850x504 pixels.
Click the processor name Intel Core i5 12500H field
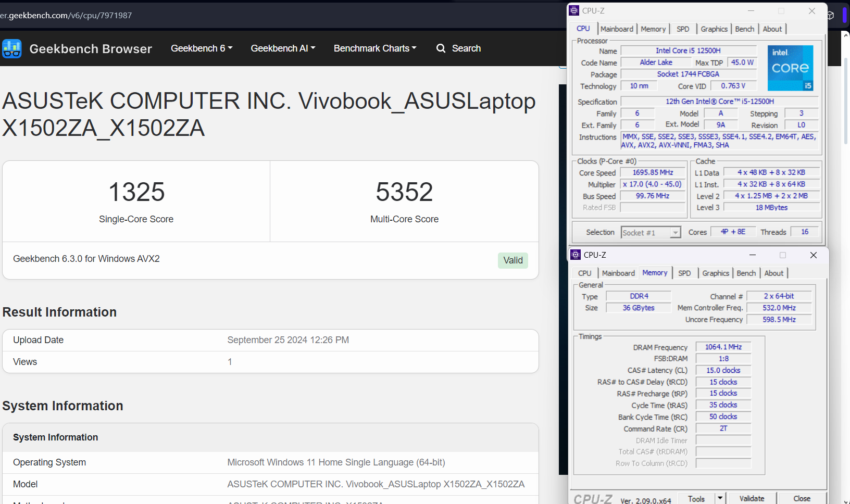tap(688, 51)
